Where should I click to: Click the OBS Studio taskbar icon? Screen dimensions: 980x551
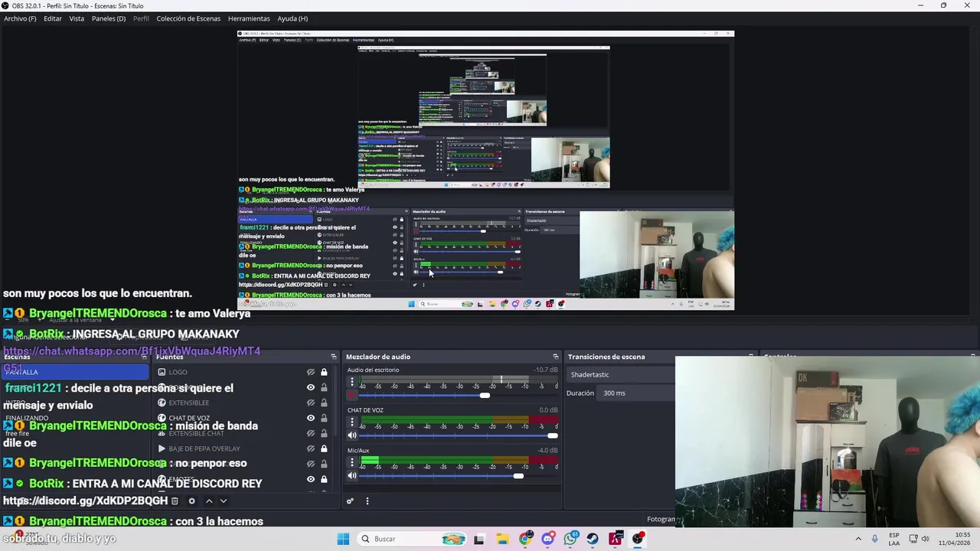pos(638,539)
